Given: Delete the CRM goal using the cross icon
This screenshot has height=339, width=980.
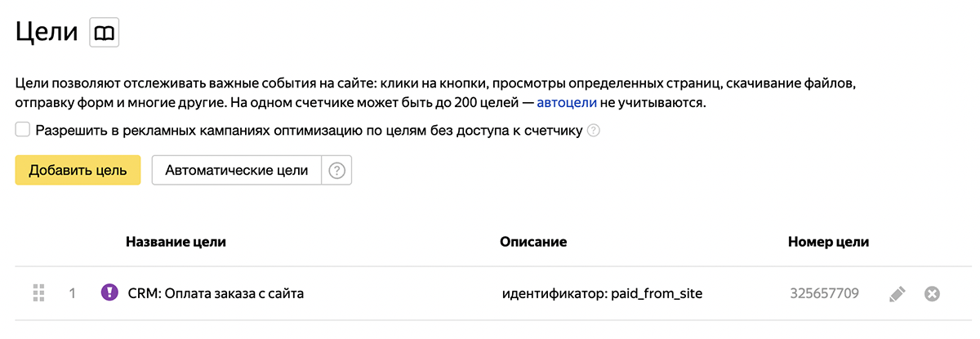Looking at the screenshot, I should [932, 293].
